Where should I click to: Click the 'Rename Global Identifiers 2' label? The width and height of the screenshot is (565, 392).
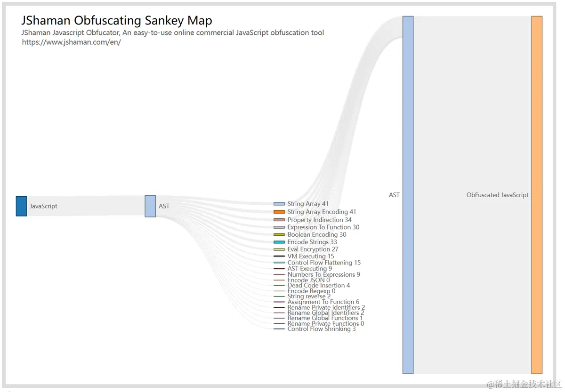(x=326, y=313)
